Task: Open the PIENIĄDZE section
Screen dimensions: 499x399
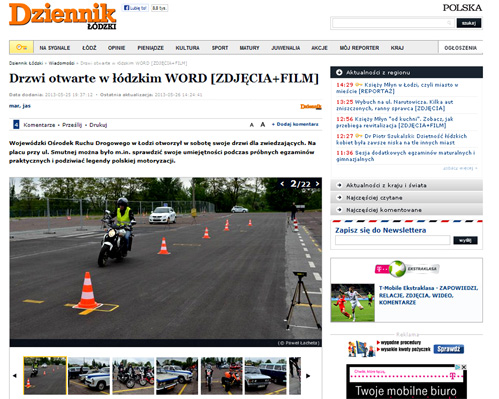Action: (151, 48)
